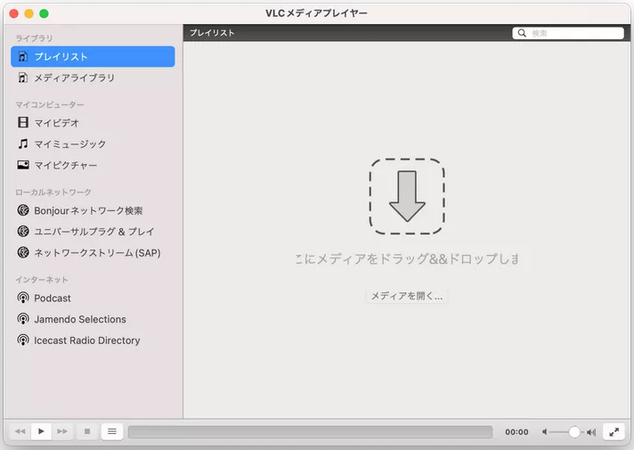This screenshot has width=634, height=450.
Task: Click the マイコンピューター section header
Action: click(x=50, y=105)
